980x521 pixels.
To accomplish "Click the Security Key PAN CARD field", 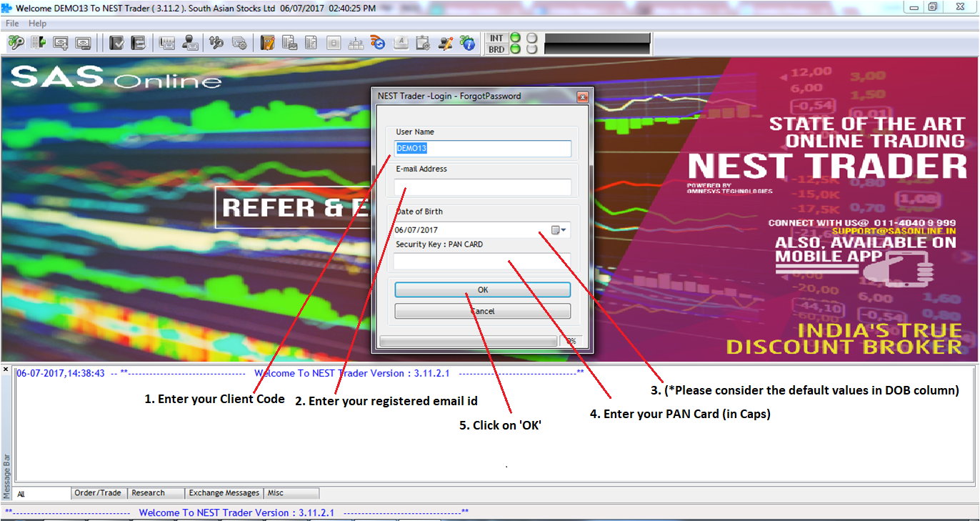I will (x=483, y=262).
